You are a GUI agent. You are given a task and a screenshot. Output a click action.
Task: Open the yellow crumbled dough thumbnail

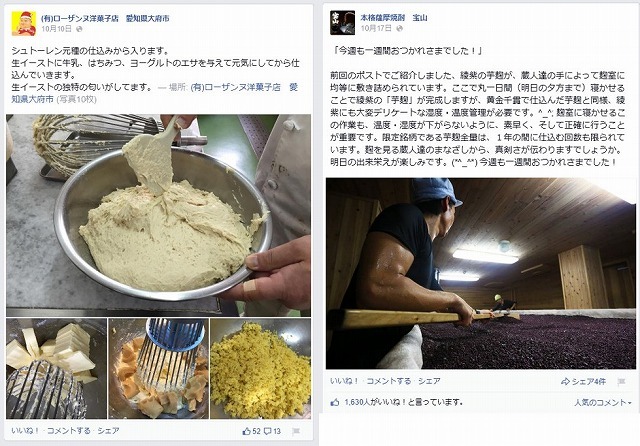coord(260,369)
